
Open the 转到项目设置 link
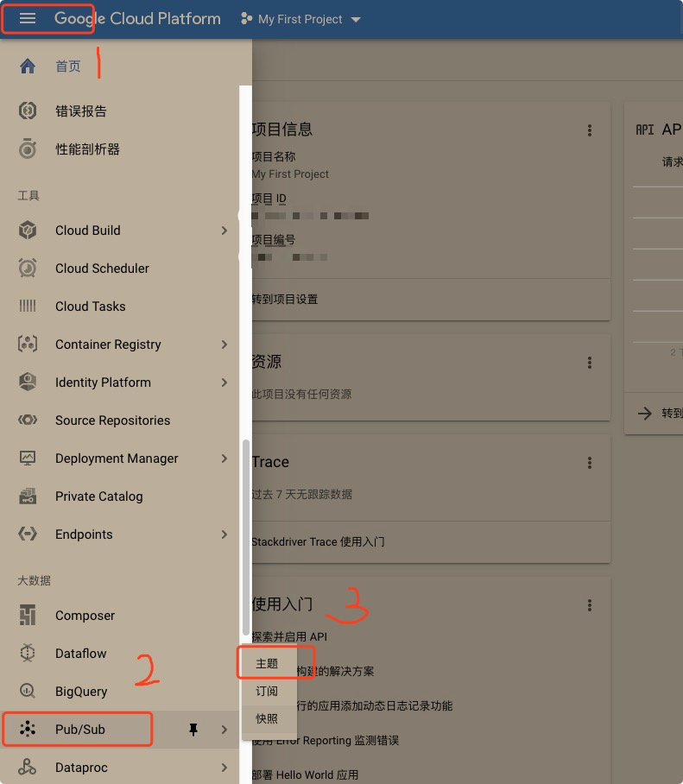pyautogui.click(x=284, y=299)
